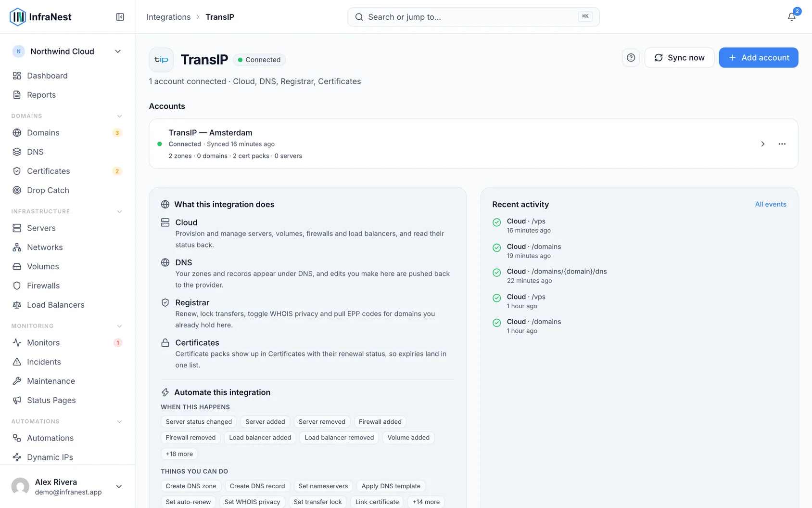The image size is (812, 508).
Task: Click the Firewalls shield icon
Action: click(17, 286)
